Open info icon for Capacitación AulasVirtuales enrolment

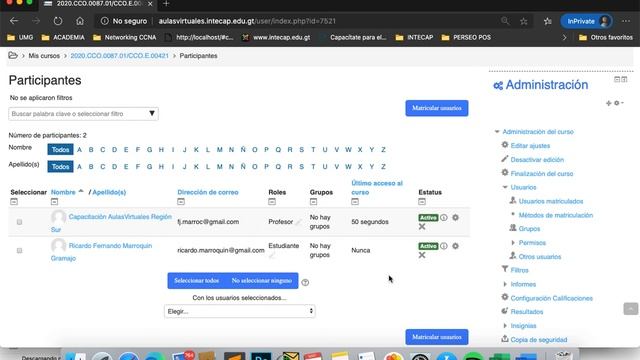click(444, 218)
